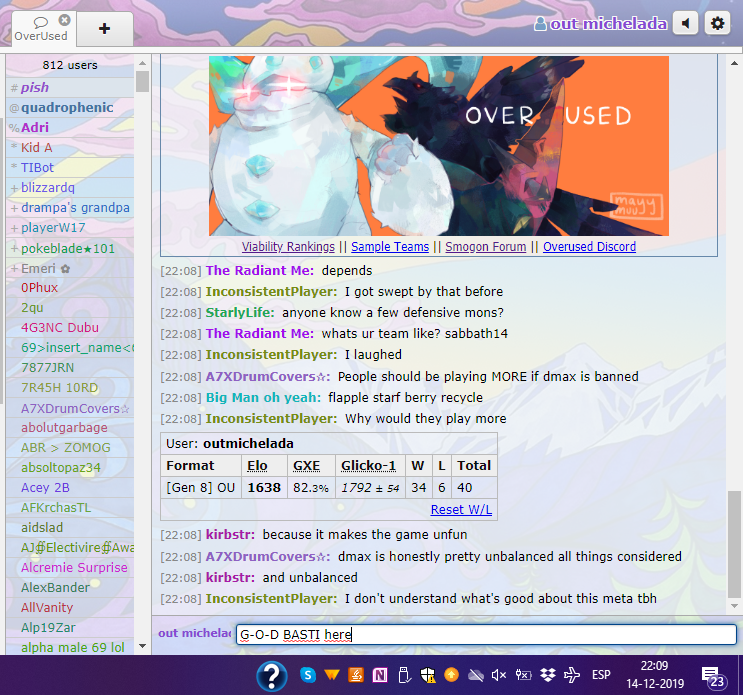Click the user list scrollbar thumb
The image size is (743, 695).
coord(142,81)
